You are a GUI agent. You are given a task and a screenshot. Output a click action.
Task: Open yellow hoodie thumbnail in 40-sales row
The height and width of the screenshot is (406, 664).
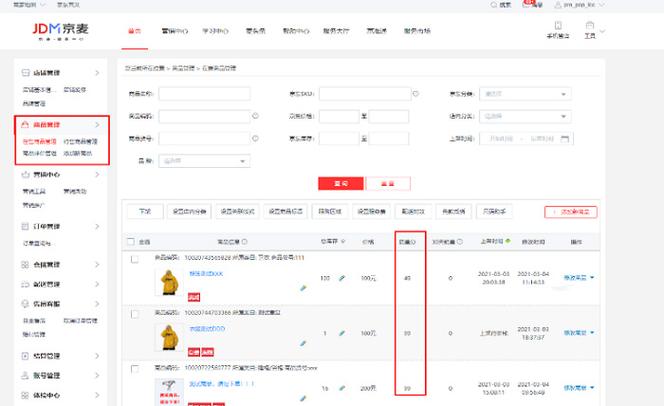pos(169,282)
